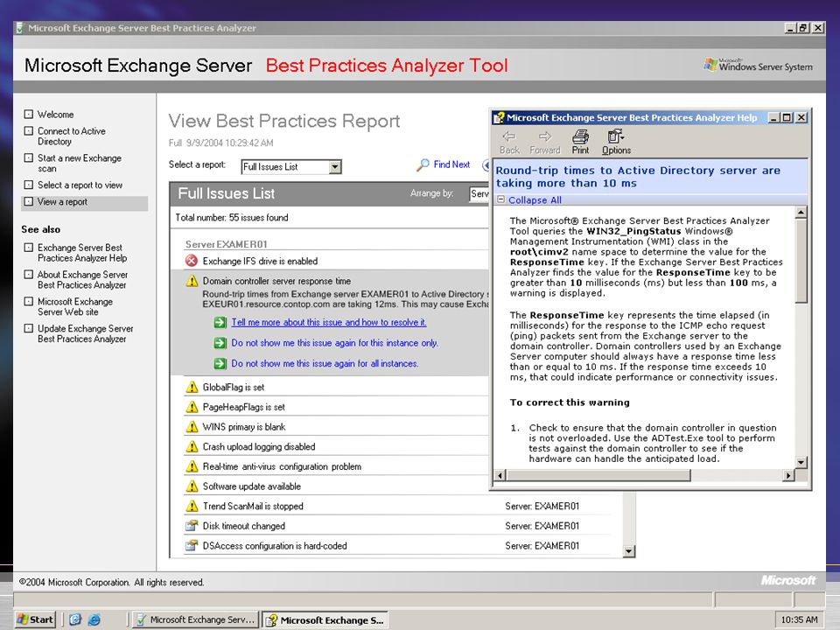
Task: Open Exchange Server Best Practices Analyzer Help link
Action: click(82, 253)
